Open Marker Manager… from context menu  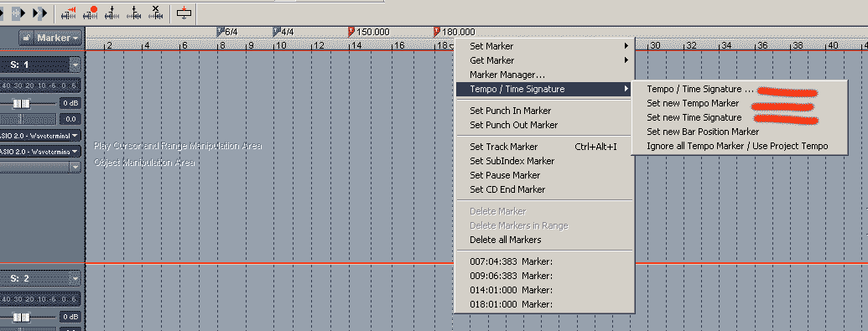point(507,75)
